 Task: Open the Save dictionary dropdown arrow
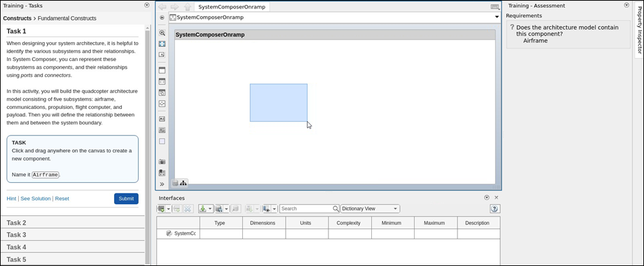[x=226, y=209]
